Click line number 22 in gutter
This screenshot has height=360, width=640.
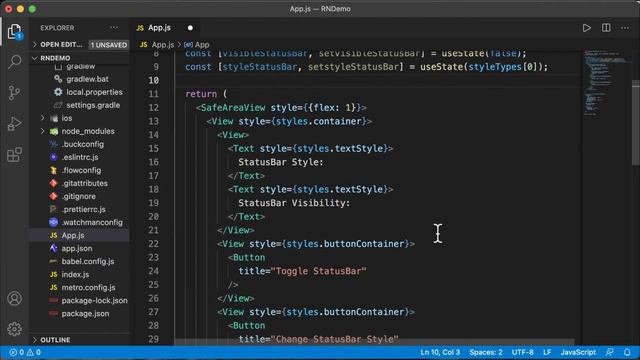[153, 244]
